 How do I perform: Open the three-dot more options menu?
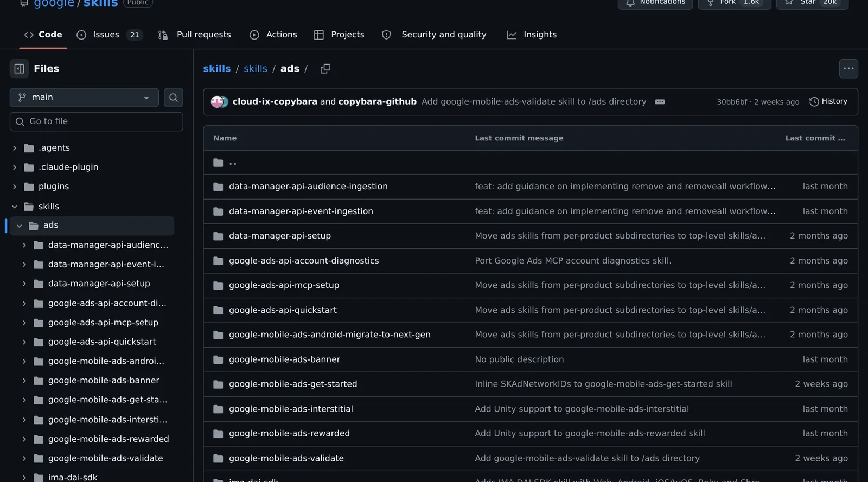848,69
